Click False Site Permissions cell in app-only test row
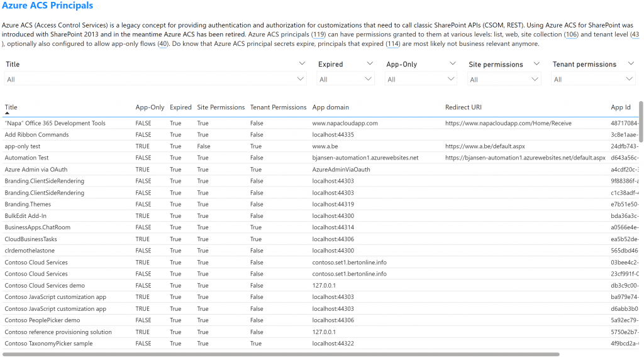 click(x=204, y=146)
